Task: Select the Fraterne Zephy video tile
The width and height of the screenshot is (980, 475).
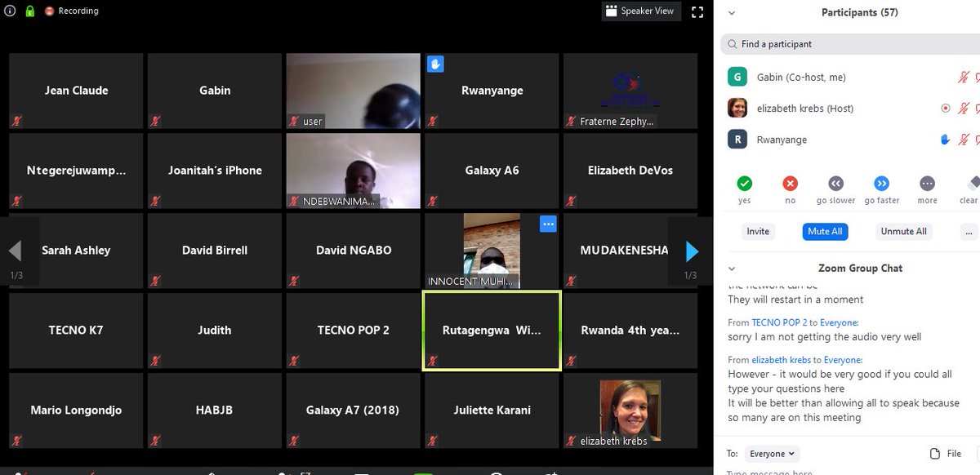Action: pyautogui.click(x=630, y=91)
